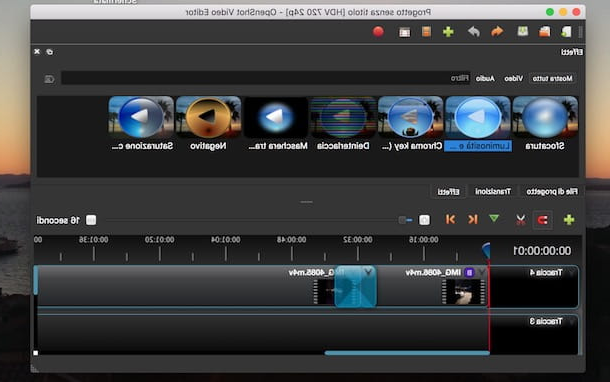Save the project using toolbar icon

point(522,31)
